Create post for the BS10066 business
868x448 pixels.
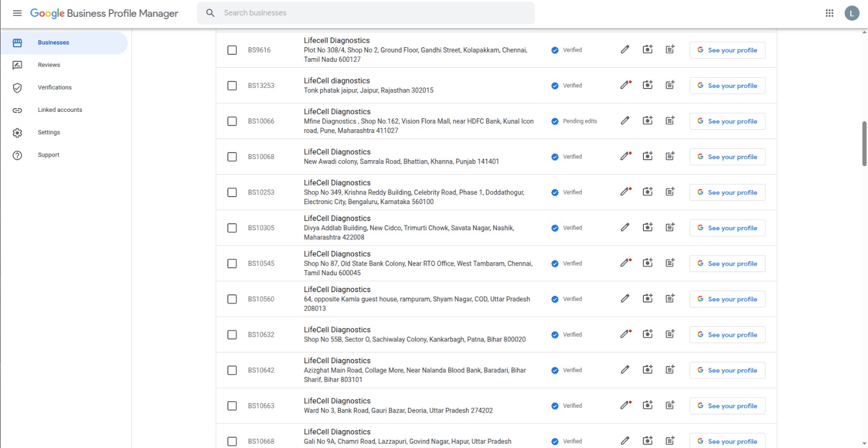tap(670, 121)
